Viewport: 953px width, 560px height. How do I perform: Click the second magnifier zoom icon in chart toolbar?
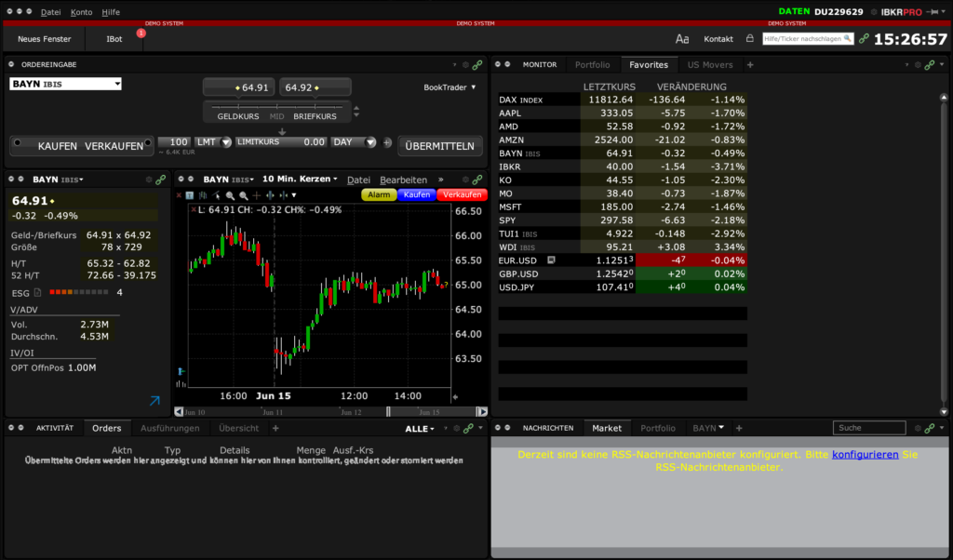(243, 195)
